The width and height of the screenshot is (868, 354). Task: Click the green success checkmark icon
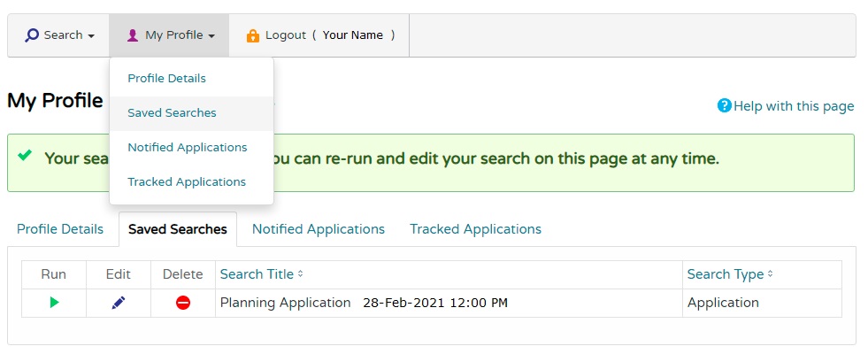[26, 157]
